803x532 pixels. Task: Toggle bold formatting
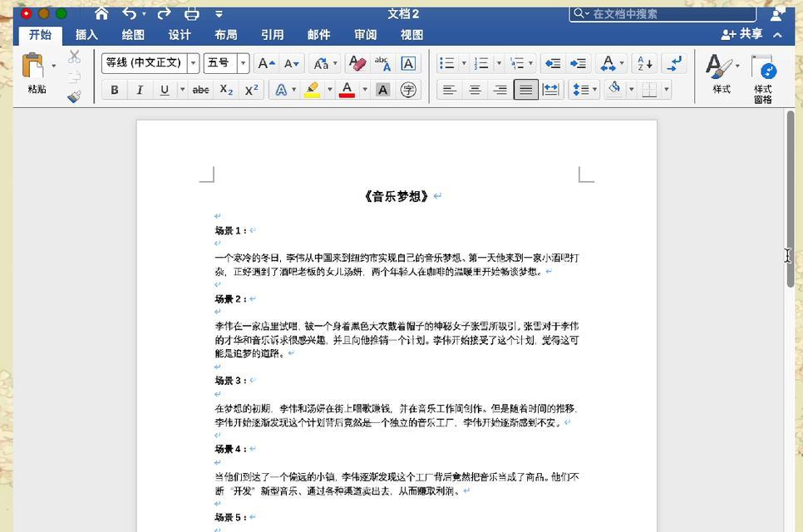(115, 90)
